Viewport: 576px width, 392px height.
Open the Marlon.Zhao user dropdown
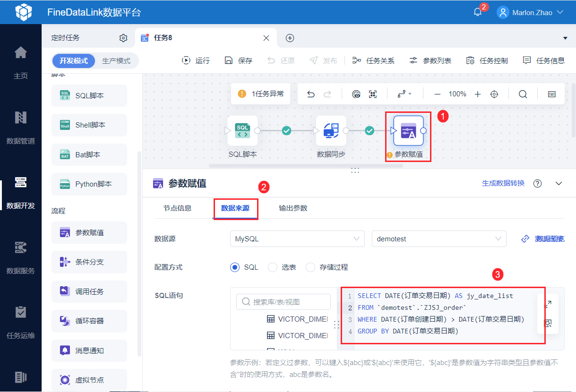(531, 12)
